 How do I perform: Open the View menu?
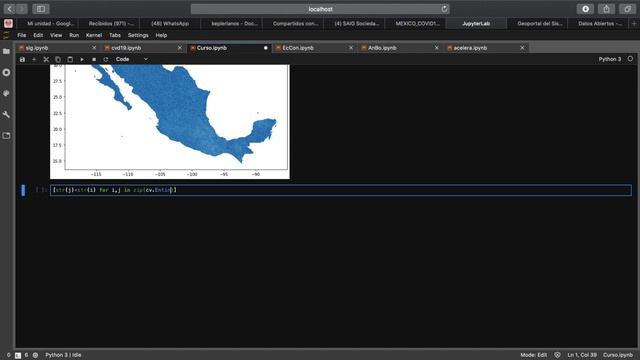tap(56, 36)
